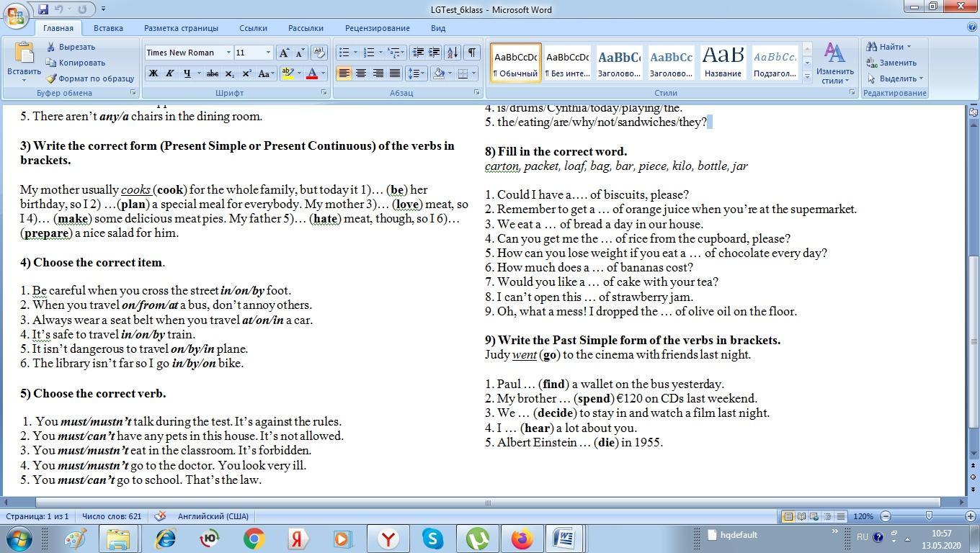Justify text alignment
Image resolution: width=980 pixels, height=553 pixels.
click(x=395, y=73)
